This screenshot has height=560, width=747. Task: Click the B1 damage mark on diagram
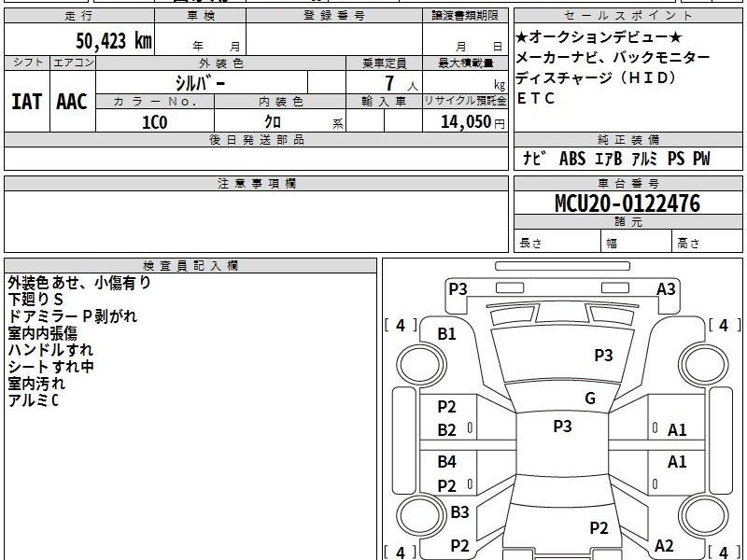pyautogui.click(x=447, y=334)
